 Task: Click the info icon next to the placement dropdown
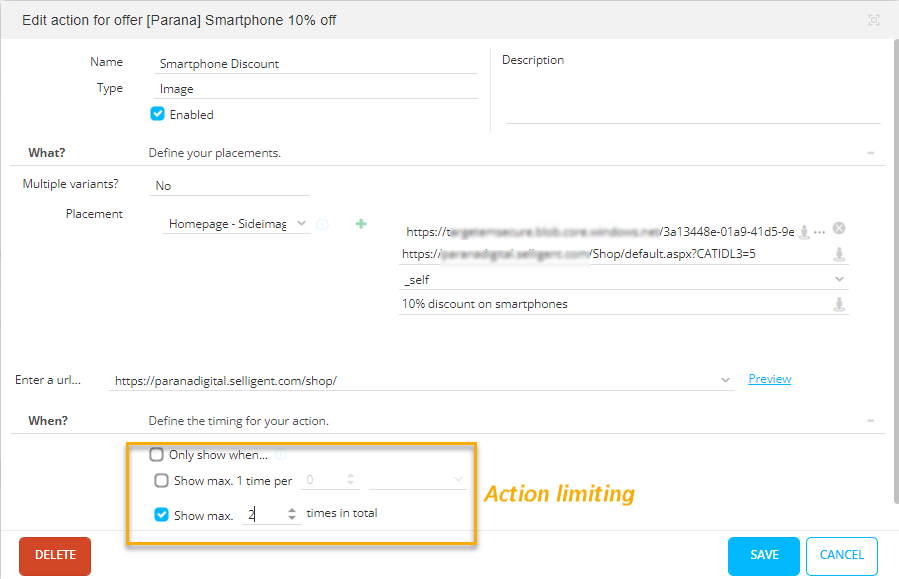coord(322,225)
